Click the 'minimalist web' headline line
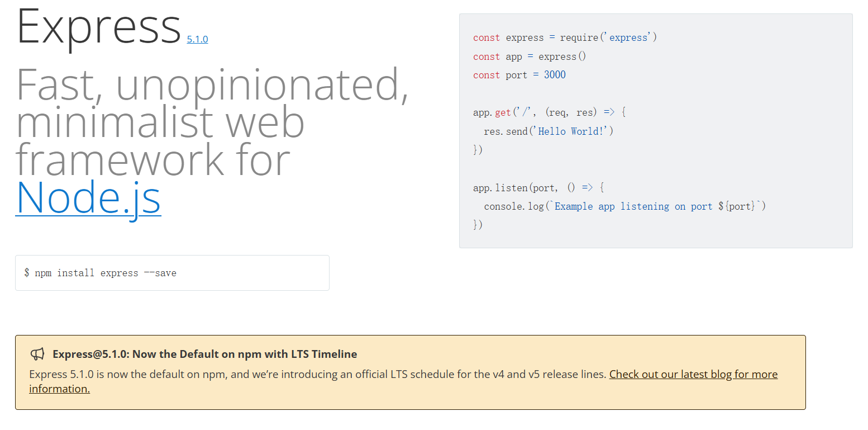The image size is (868, 430). coord(160,122)
